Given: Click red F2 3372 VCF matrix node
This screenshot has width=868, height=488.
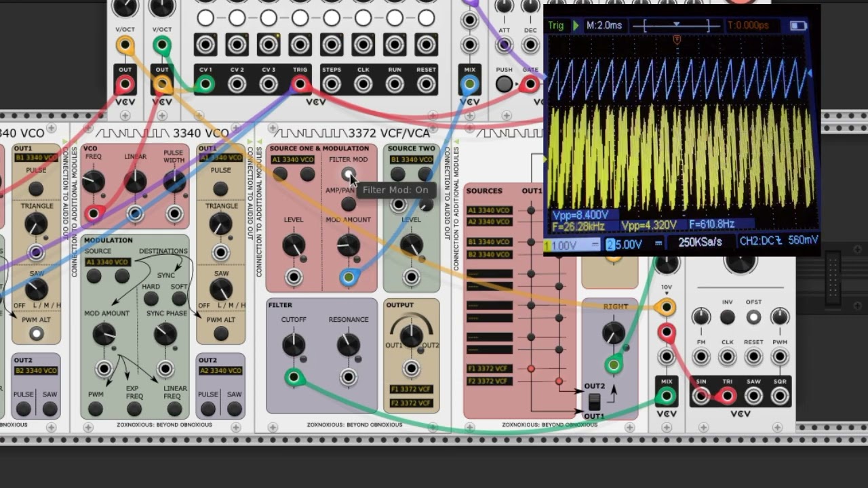Looking at the screenshot, I should click(x=559, y=382).
